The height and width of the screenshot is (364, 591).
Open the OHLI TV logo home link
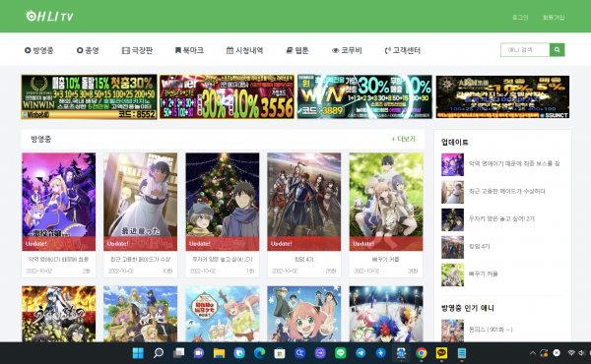[x=49, y=16]
